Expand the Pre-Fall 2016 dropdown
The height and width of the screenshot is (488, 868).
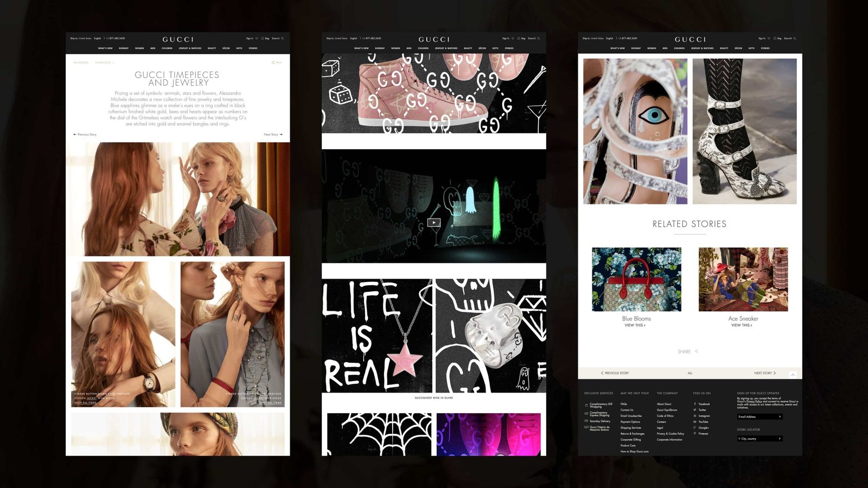coord(105,63)
